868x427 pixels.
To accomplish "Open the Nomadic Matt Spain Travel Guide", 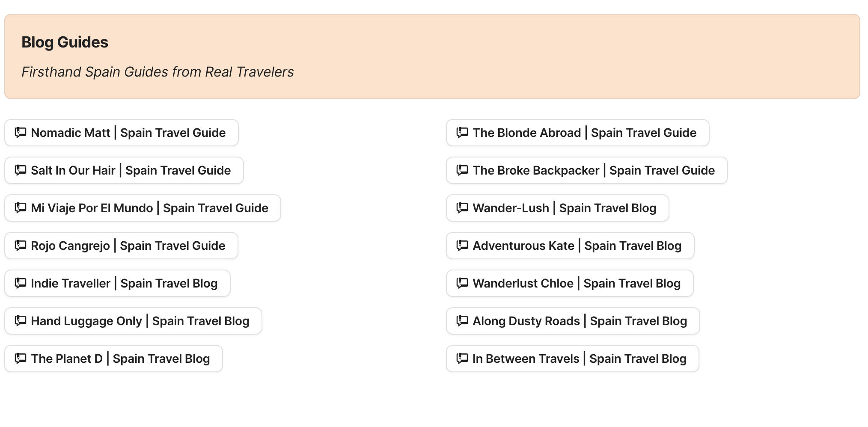I will pos(121,133).
